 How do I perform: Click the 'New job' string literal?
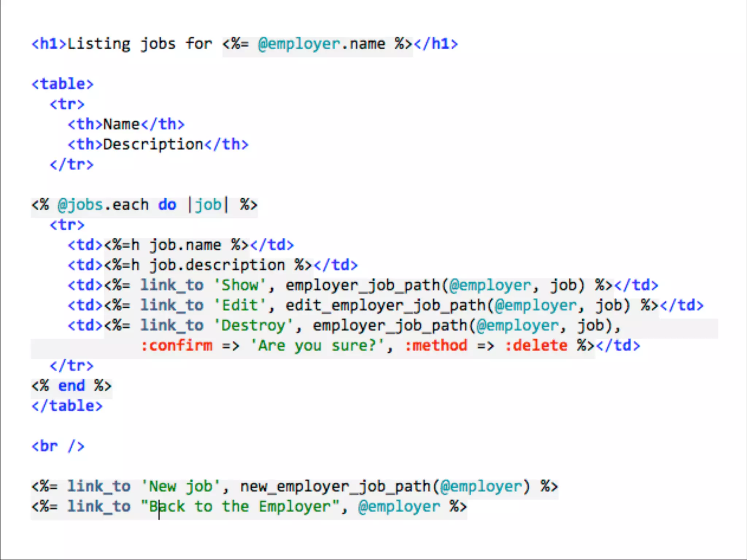(x=181, y=486)
